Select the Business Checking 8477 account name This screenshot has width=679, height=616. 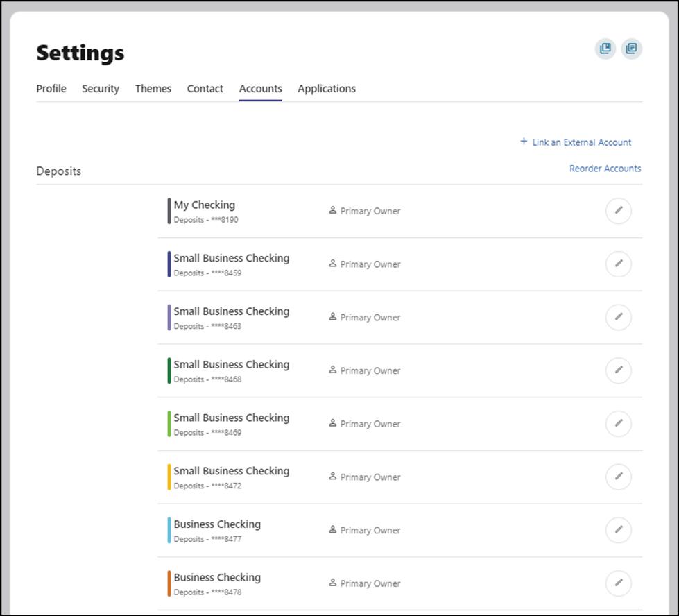coord(217,524)
